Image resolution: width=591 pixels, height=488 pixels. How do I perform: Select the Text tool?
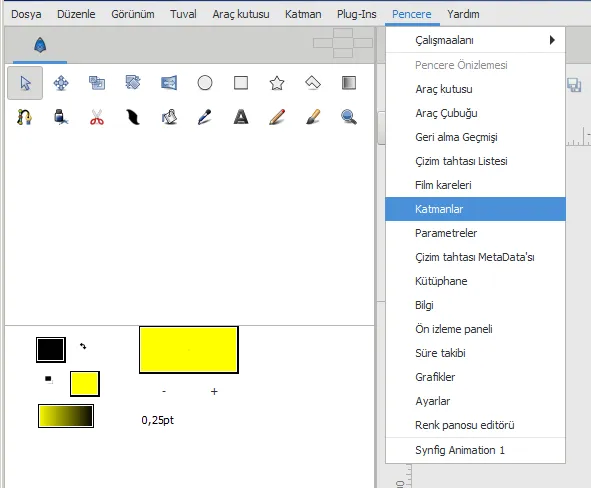(x=241, y=117)
